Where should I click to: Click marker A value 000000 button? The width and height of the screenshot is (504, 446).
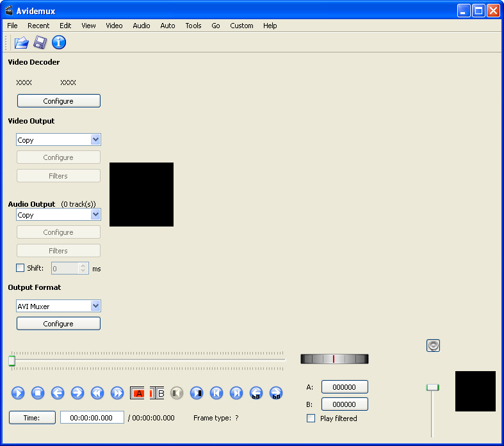[345, 387]
